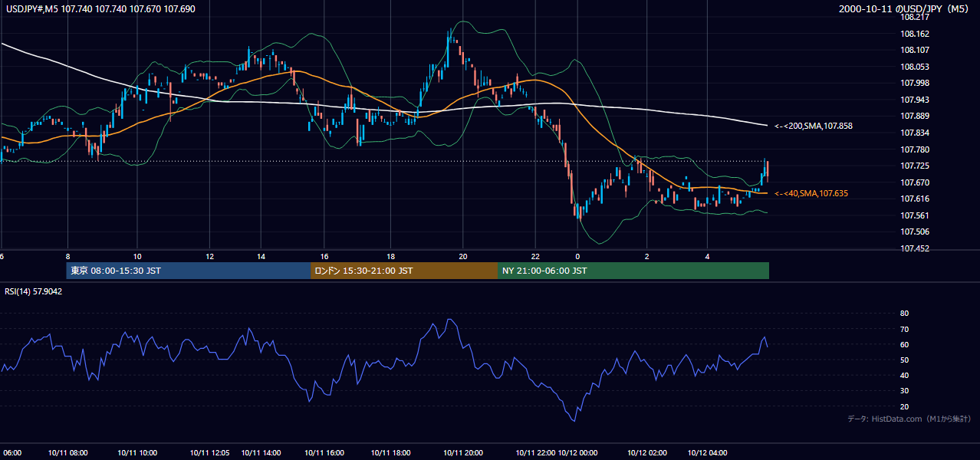The width and height of the screenshot is (980, 460).
Task: Click the 2000-10-11 USD/JPY (M5) chart title
Action: point(905,8)
